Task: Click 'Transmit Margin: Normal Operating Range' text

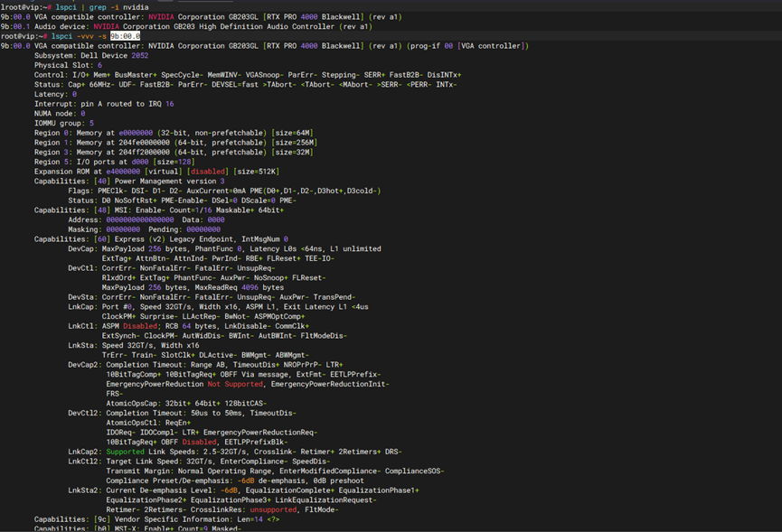Action: pyautogui.click(x=189, y=471)
